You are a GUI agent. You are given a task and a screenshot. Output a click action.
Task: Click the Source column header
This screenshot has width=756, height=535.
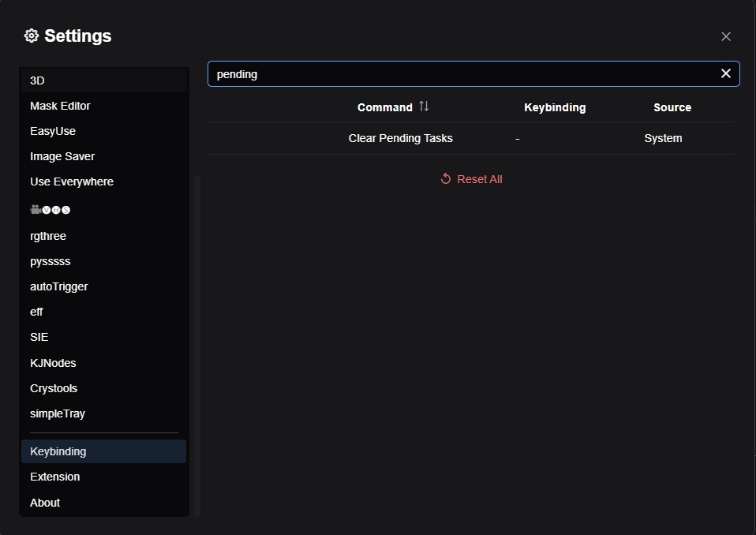tap(672, 107)
